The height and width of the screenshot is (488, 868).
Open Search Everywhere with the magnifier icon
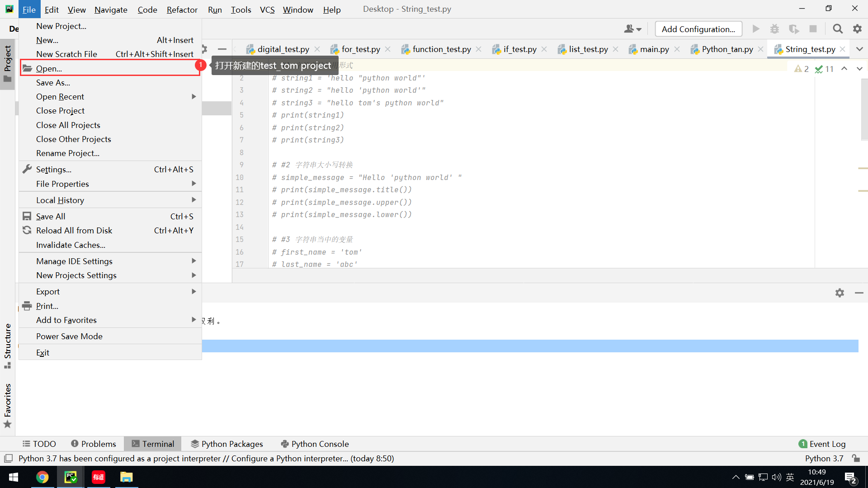pyautogui.click(x=838, y=28)
